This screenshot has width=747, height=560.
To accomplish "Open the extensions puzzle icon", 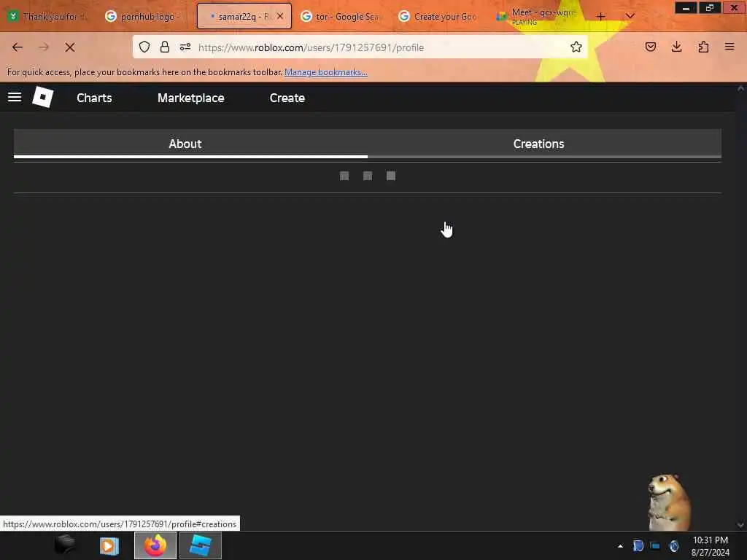I will click(703, 47).
